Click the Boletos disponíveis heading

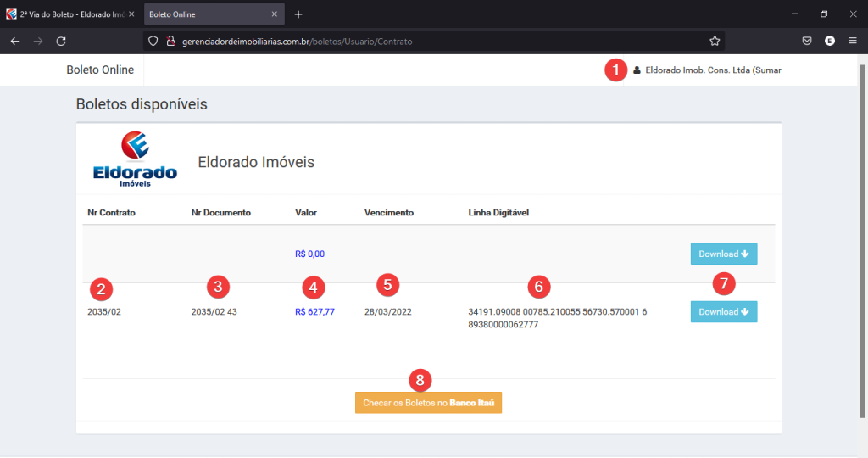142,104
